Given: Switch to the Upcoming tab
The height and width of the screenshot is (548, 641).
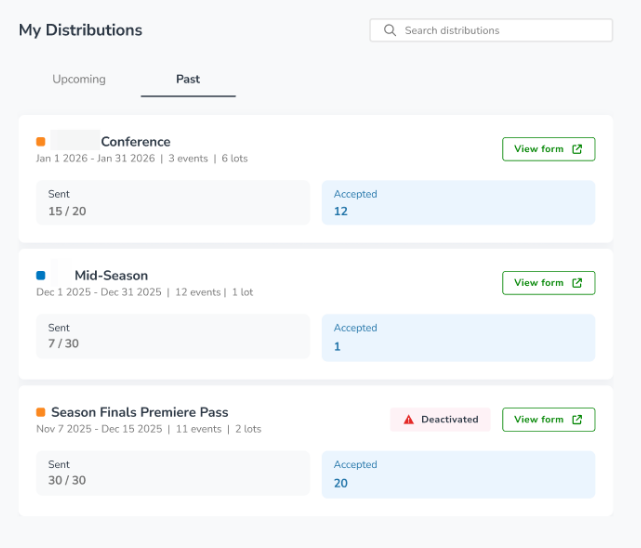Looking at the screenshot, I should pyautogui.click(x=79, y=79).
